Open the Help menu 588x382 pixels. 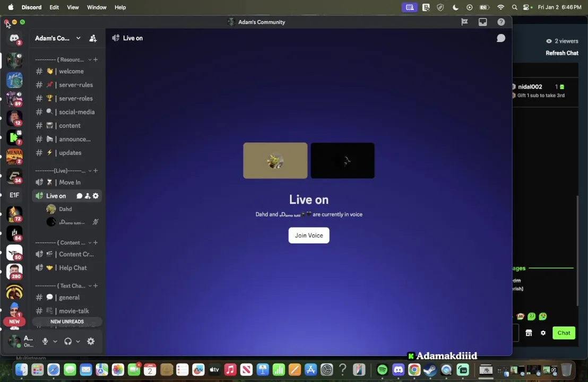(x=120, y=7)
